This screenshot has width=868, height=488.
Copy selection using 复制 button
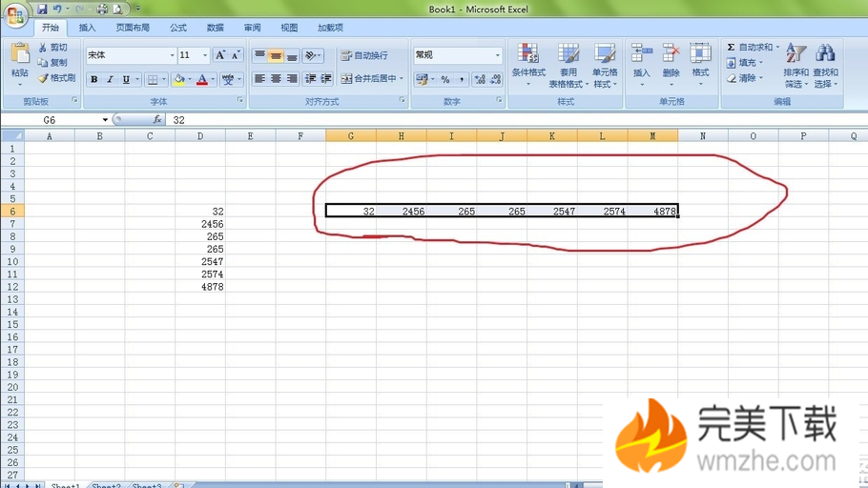click(x=52, y=63)
